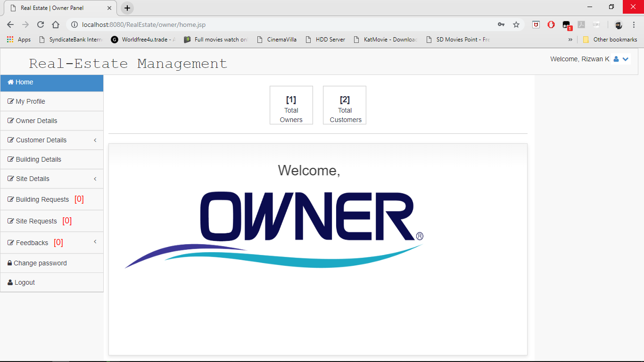Open Change password from the sidebar

52,263
